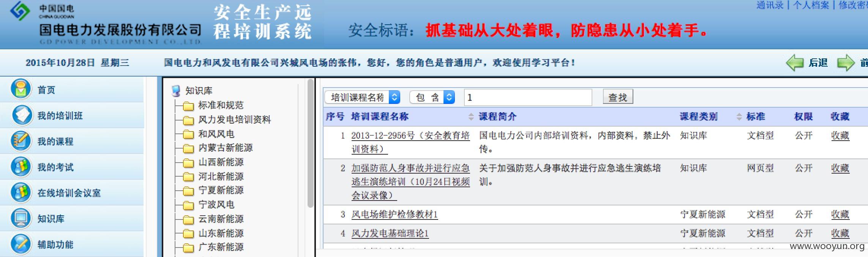Click 收藏 for 风力发电基础理论1

click(840, 233)
